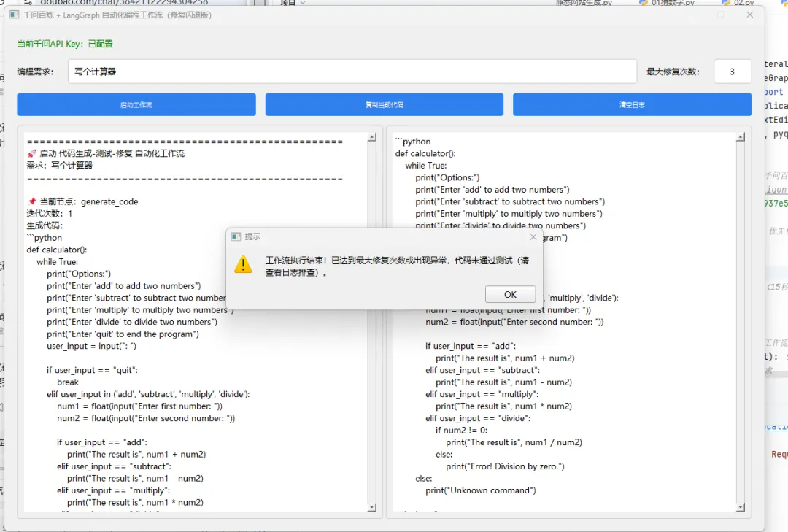Click the window title 千问百炼 + LangGraph text
The image size is (788, 532).
pyautogui.click(x=117, y=15)
